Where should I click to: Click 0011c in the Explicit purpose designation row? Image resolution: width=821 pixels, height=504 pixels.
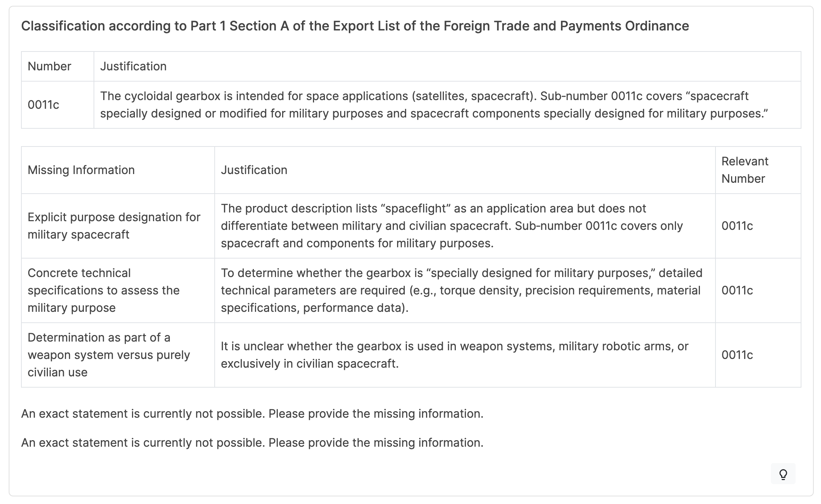(x=737, y=226)
